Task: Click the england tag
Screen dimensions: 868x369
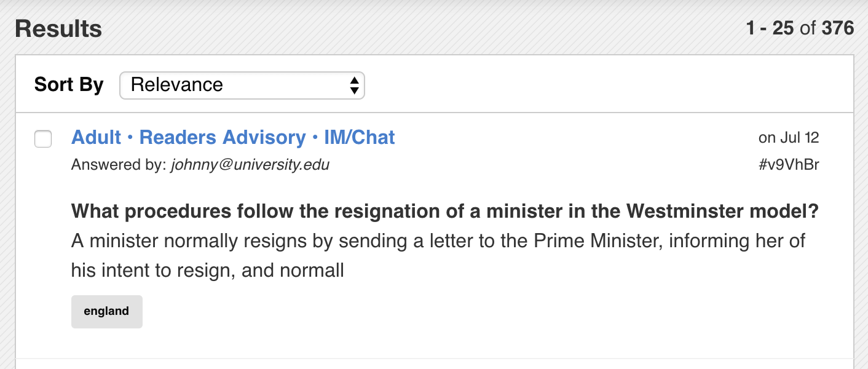Action: 107,311
